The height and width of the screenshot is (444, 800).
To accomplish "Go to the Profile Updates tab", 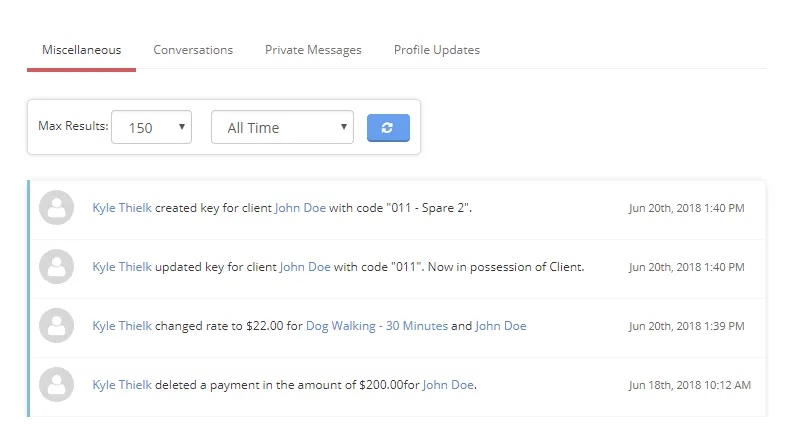I will (x=437, y=50).
